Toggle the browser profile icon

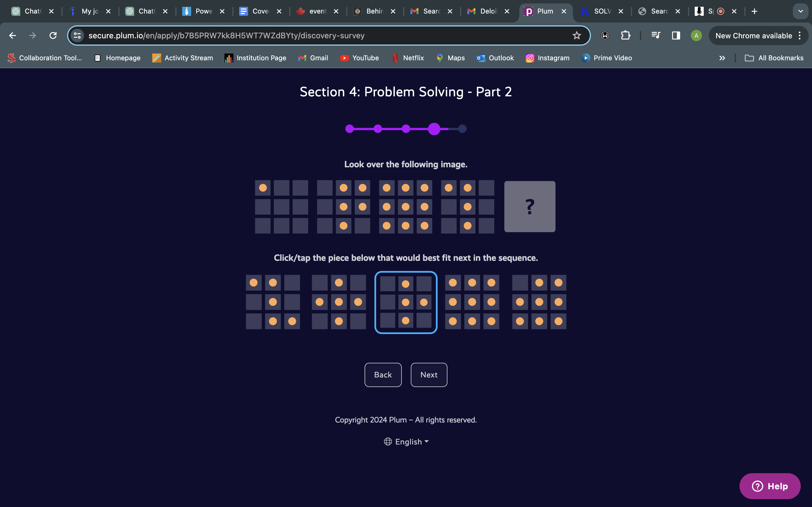coord(696,35)
